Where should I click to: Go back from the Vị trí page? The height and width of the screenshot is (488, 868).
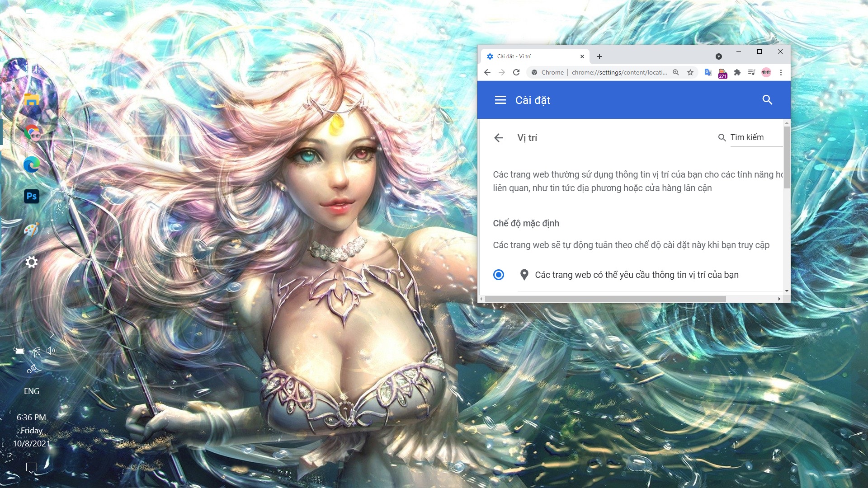[499, 138]
